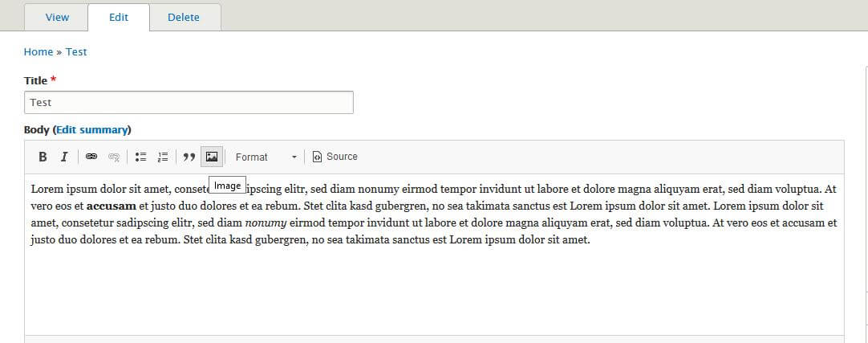Insert a bulleted list
The image size is (868, 343).
point(140,157)
